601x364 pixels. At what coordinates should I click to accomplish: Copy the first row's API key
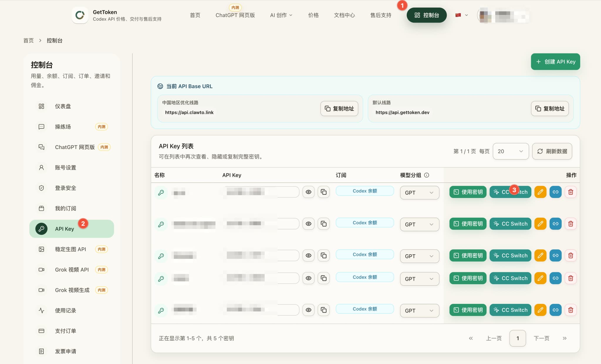[324, 192]
